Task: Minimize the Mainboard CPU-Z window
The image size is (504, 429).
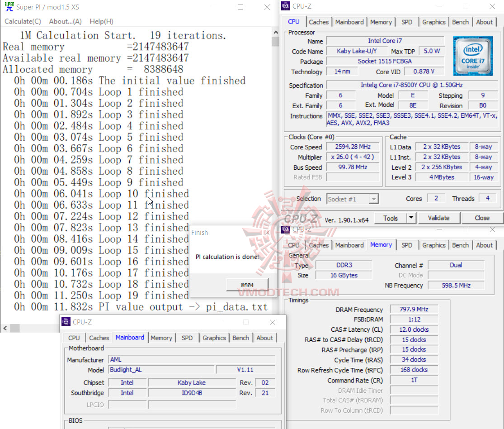Action: coord(220,322)
